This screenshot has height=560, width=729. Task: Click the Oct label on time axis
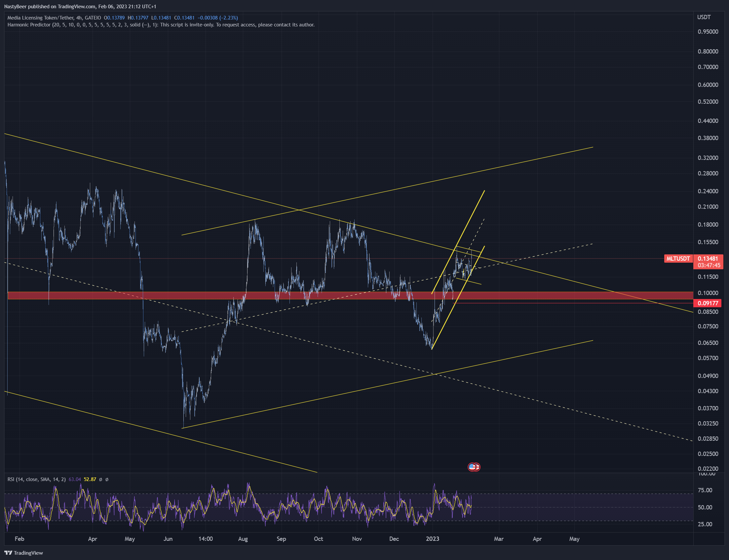coord(318,539)
